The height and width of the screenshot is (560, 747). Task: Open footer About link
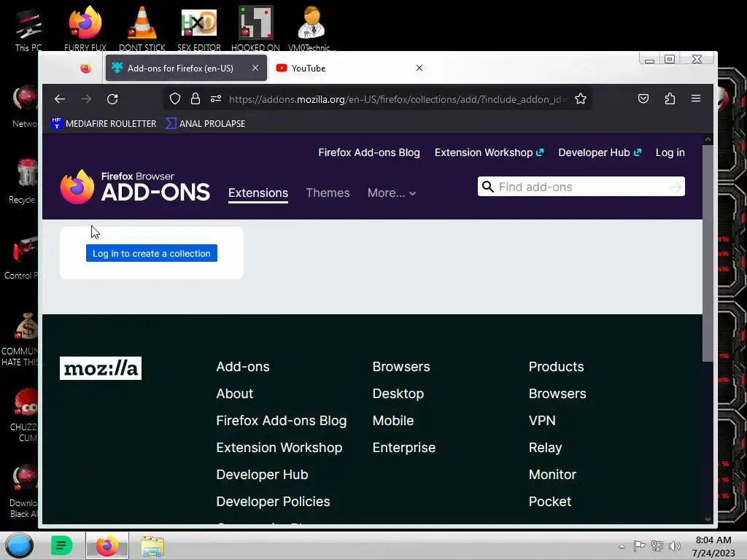(234, 394)
